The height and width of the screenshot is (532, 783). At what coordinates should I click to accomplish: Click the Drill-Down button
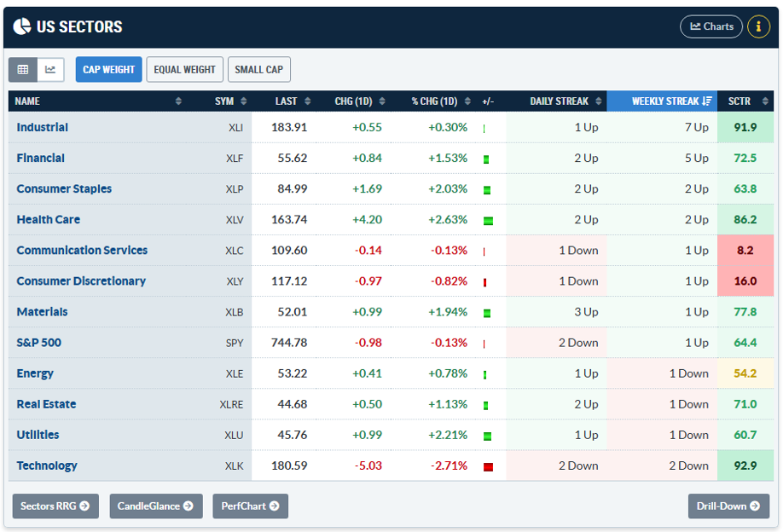point(728,506)
